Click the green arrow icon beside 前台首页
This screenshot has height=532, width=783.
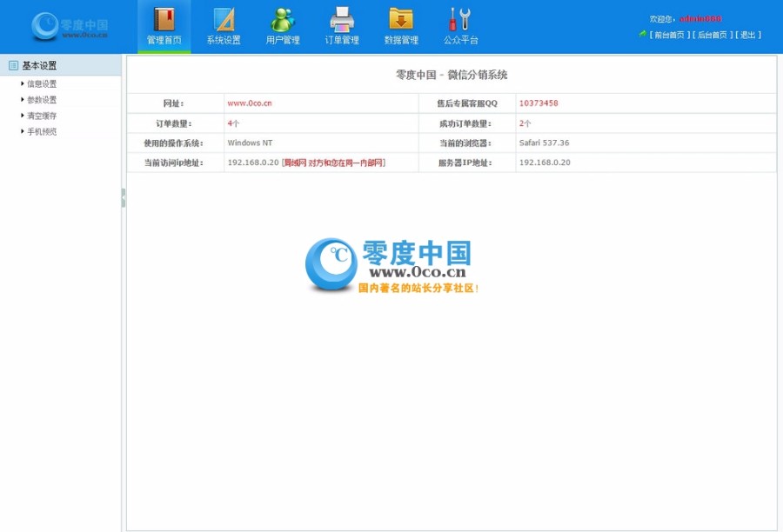(643, 34)
